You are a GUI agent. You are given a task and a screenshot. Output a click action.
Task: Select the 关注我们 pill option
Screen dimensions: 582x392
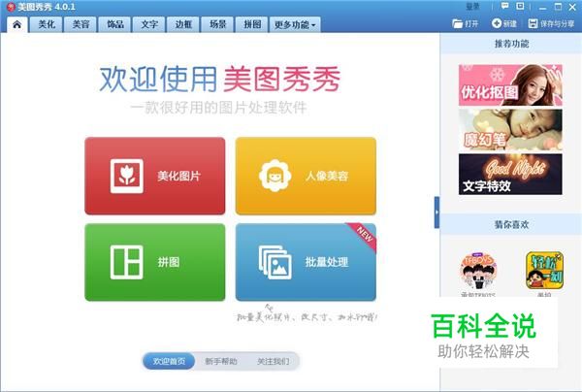tap(273, 361)
